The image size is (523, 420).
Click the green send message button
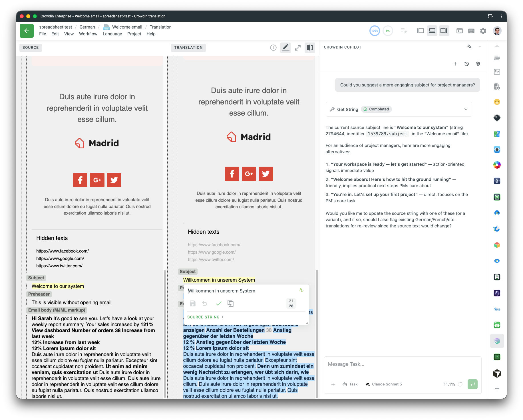click(x=472, y=384)
